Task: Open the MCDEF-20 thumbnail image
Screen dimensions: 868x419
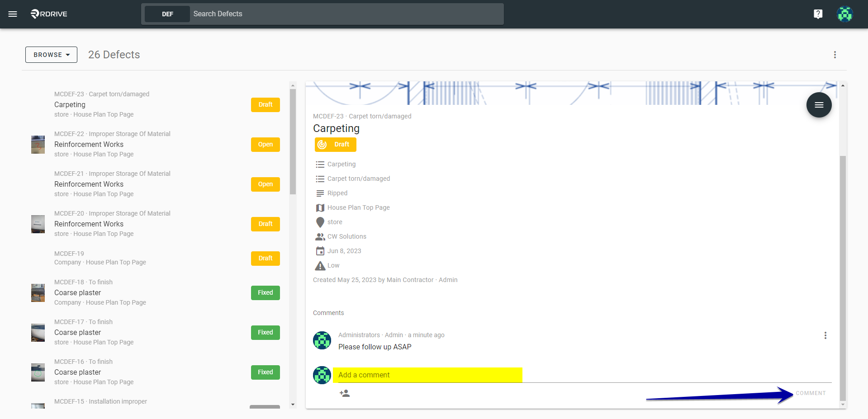Action: point(38,224)
